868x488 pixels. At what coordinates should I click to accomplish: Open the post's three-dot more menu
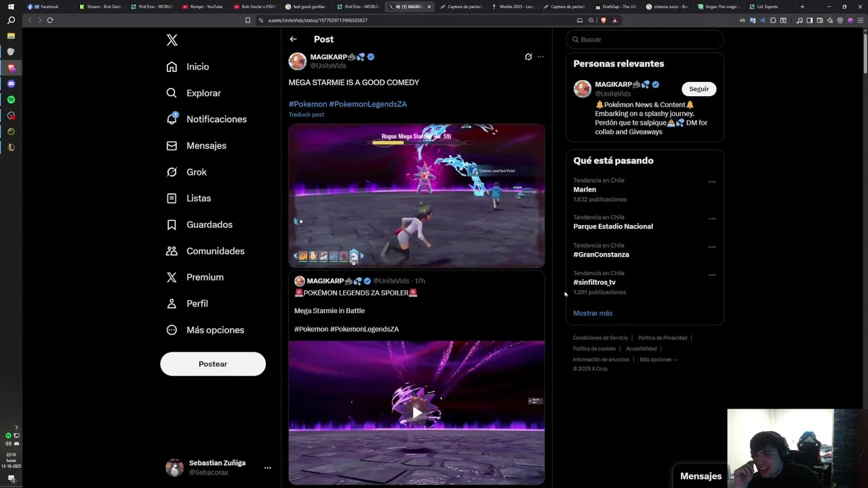(x=540, y=57)
